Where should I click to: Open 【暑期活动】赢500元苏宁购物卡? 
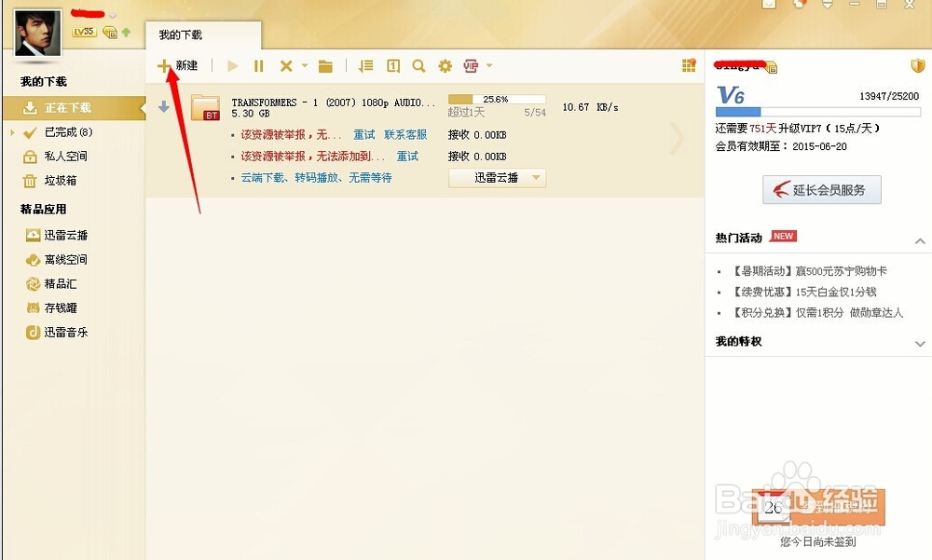pyautogui.click(x=808, y=271)
